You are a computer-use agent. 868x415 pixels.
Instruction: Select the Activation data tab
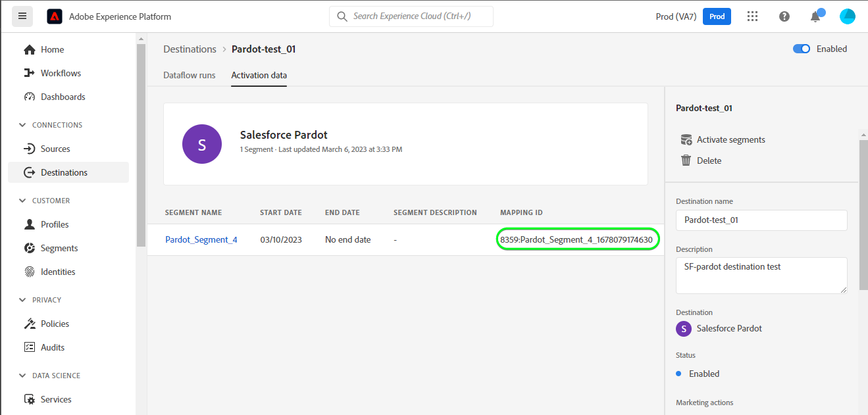pos(259,75)
